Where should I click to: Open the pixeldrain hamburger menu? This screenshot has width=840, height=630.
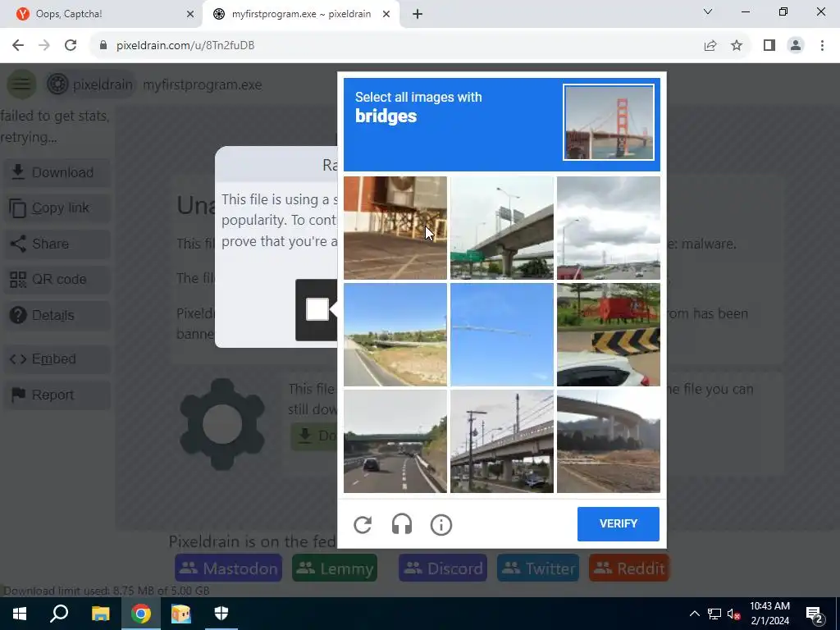click(x=21, y=84)
